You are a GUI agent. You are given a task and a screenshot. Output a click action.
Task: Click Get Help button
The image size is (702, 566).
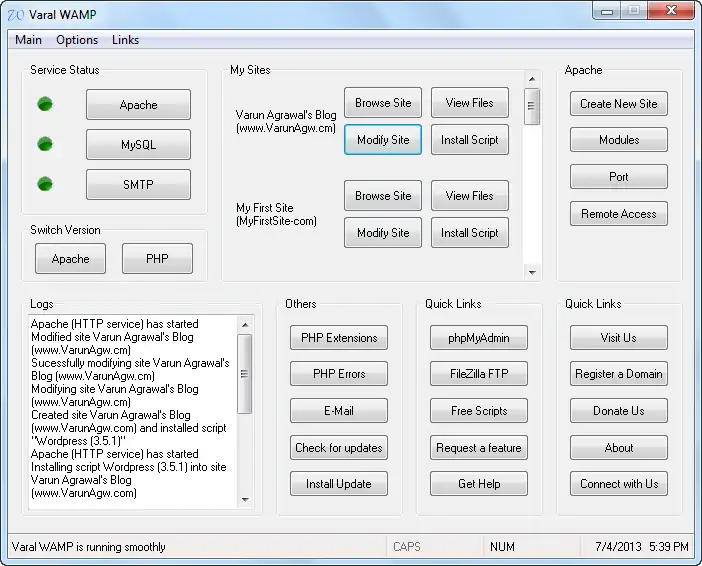pyautogui.click(x=479, y=484)
